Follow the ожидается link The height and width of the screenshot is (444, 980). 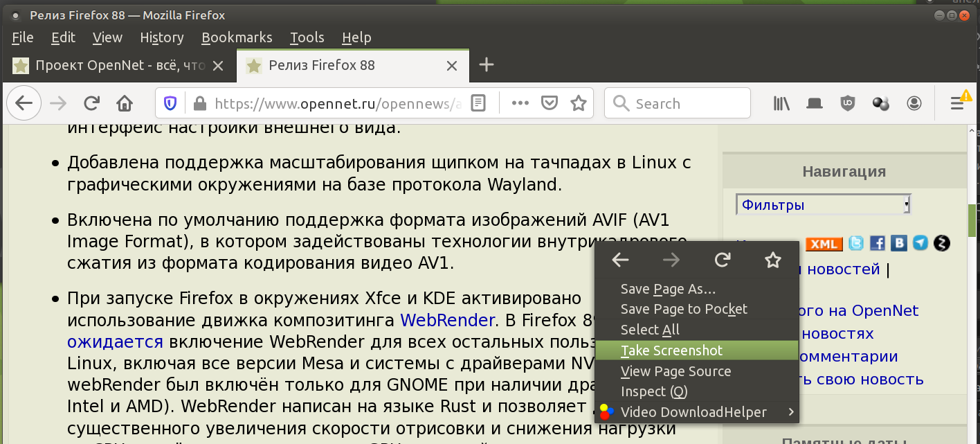115,341
